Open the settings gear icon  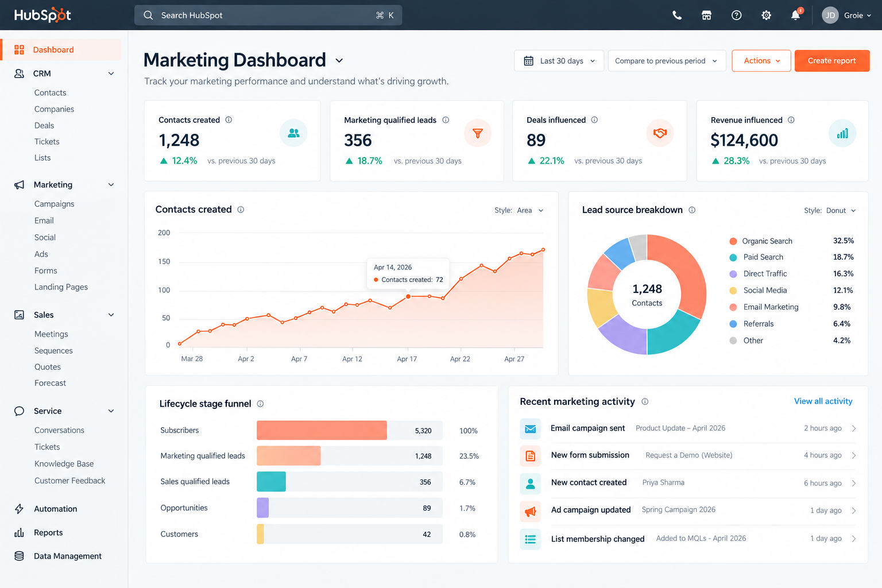(x=767, y=16)
